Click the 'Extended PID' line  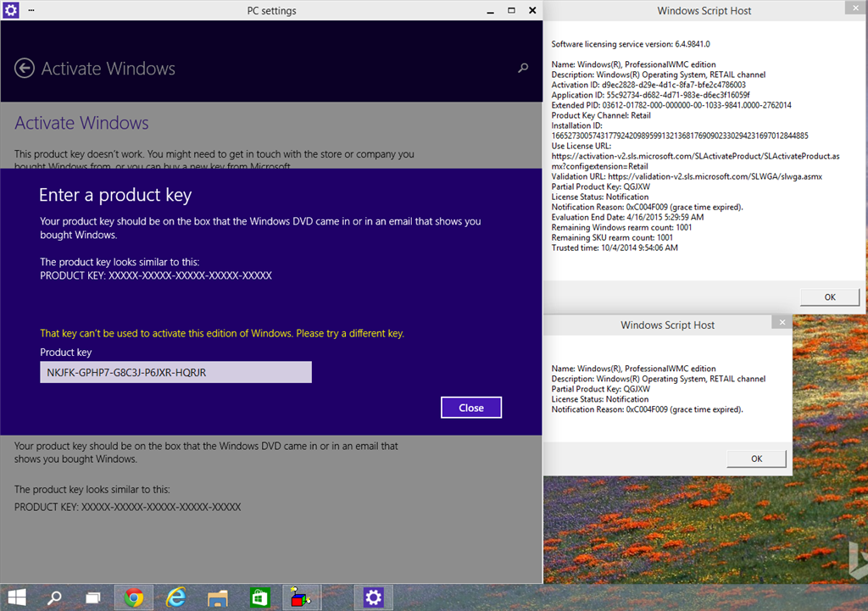pyautogui.click(x=671, y=105)
